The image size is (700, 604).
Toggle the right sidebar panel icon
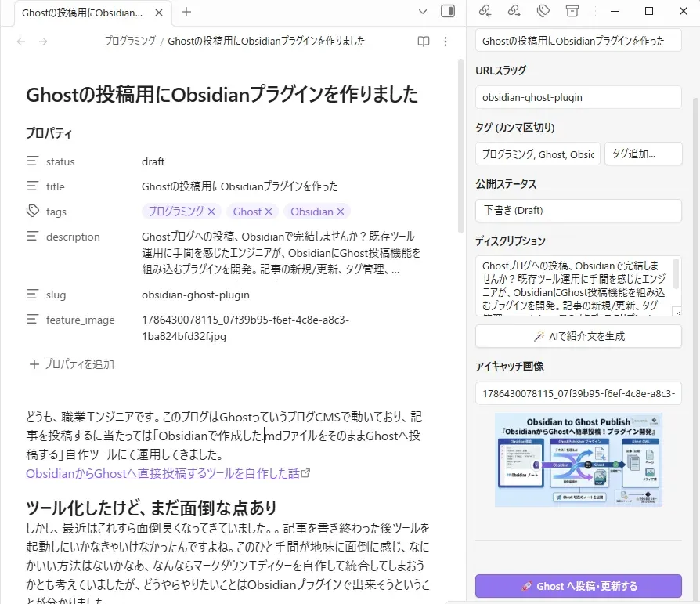447,11
